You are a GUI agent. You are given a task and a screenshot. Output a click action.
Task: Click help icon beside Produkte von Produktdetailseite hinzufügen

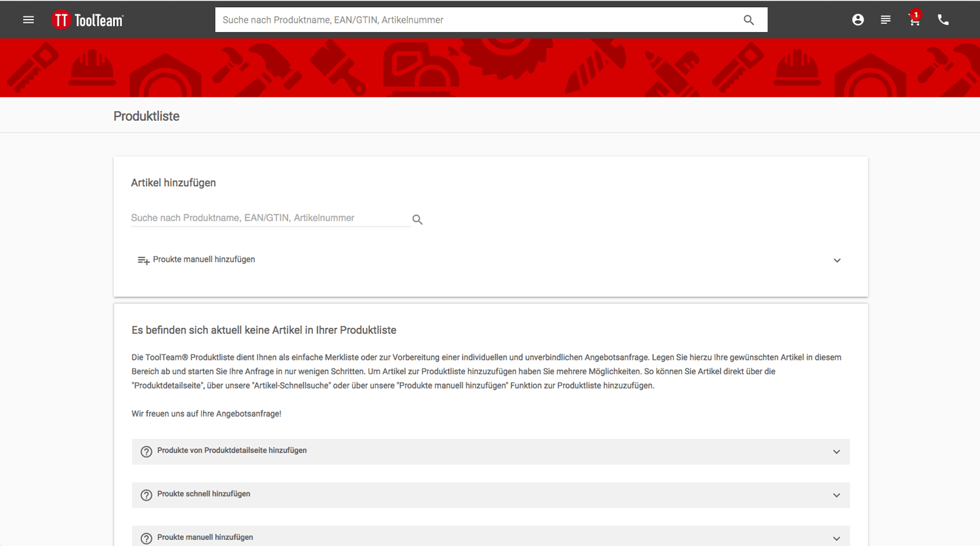146,452
